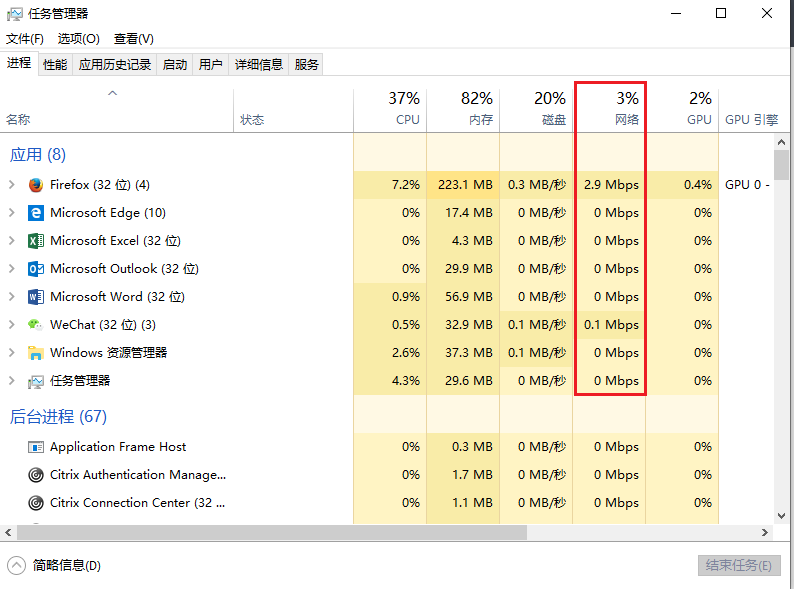Click the WeChat icon
Viewport: 794px width, 589px height.
click(x=35, y=325)
